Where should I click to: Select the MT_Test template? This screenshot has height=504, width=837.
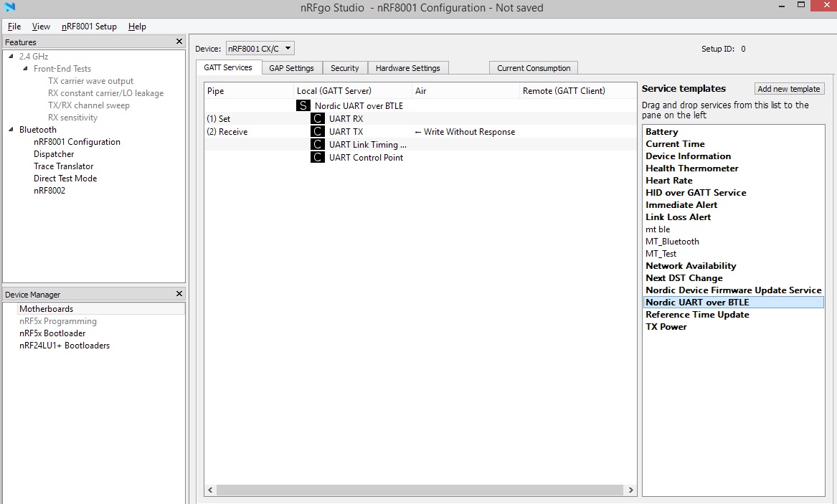(x=661, y=254)
